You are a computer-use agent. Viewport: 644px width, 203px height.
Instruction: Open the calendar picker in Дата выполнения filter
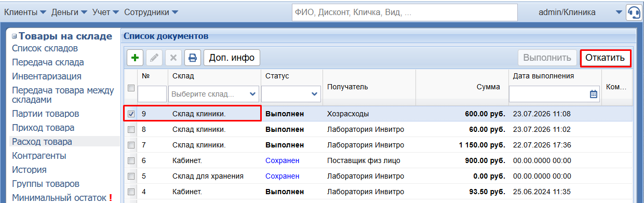pyautogui.click(x=594, y=94)
